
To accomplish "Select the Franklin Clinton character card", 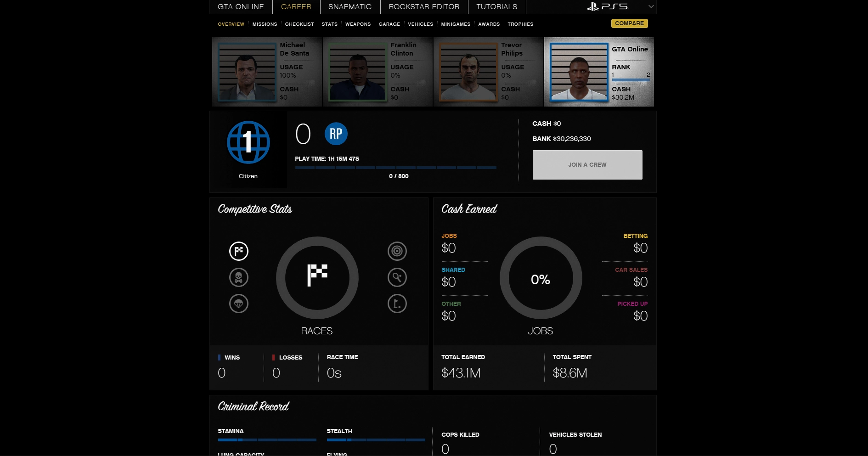I will click(378, 72).
